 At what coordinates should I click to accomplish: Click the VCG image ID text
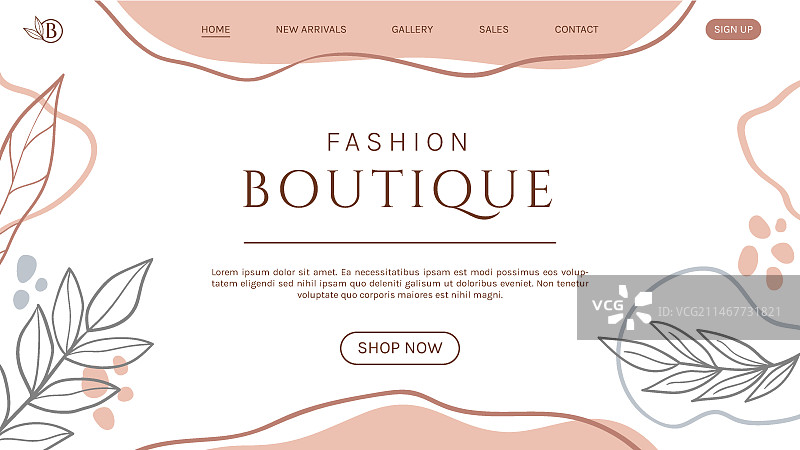719,311
